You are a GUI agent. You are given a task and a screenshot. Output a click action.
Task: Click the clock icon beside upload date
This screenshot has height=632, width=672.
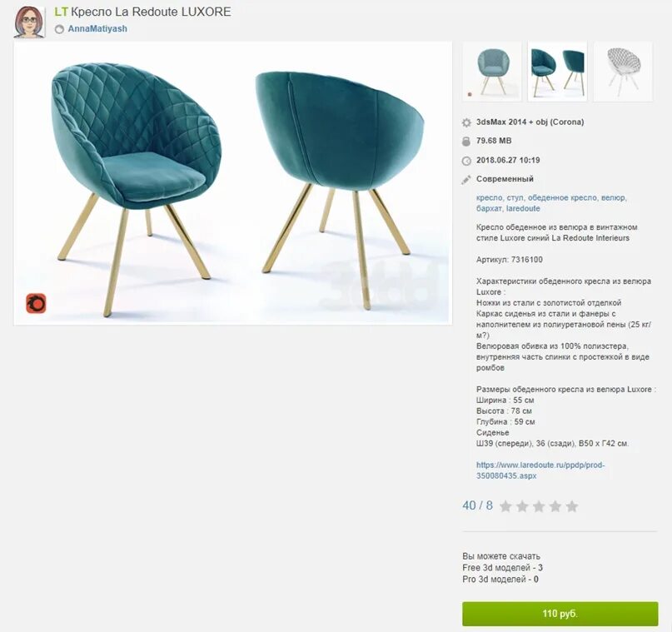click(x=466, y=161)
